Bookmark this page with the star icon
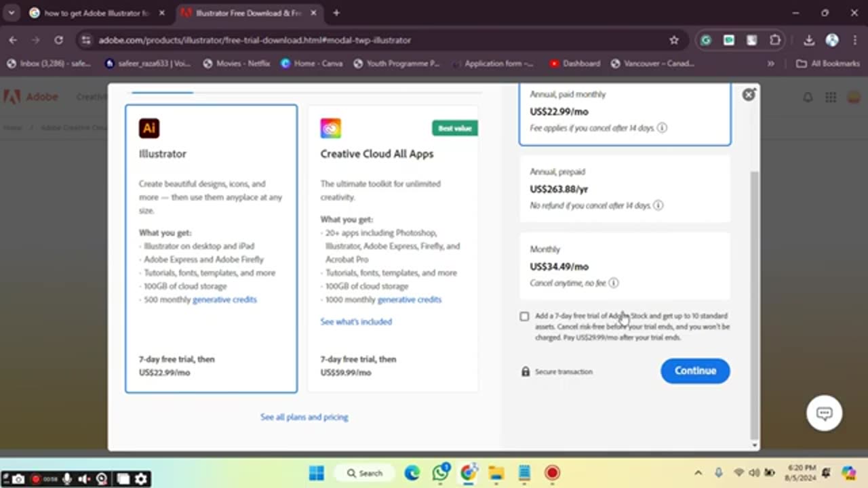Screen dimensions: 868x488 674,40
